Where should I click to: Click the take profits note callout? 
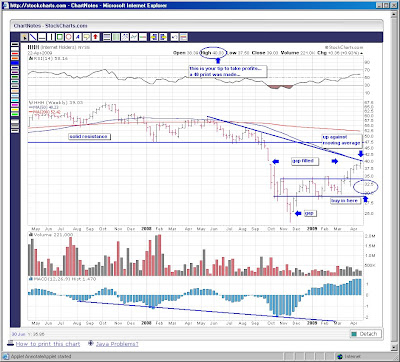228,71
